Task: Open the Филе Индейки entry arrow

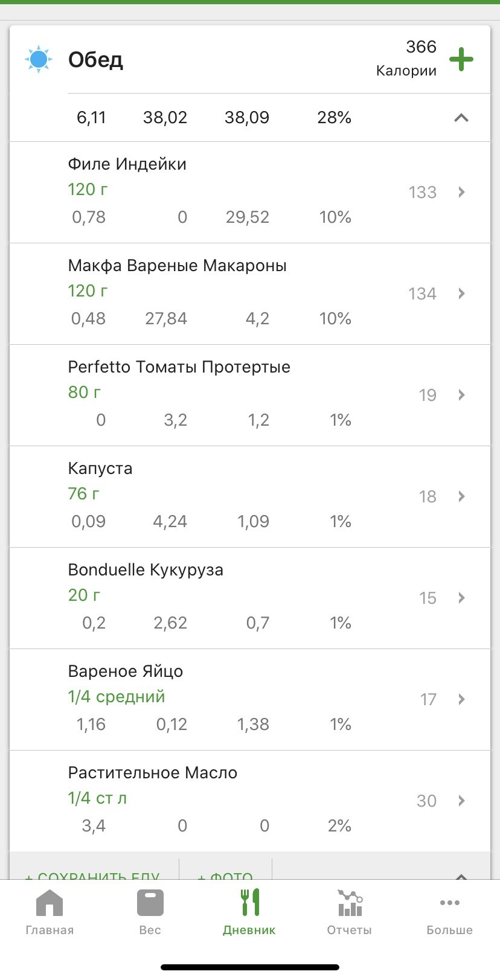Action: click(461, 192)
